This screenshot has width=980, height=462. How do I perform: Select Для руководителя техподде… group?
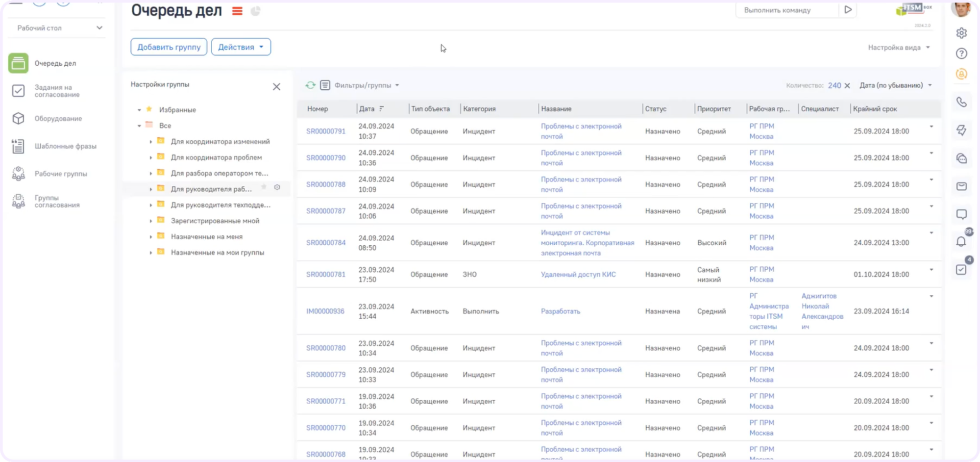coord(220,205)
